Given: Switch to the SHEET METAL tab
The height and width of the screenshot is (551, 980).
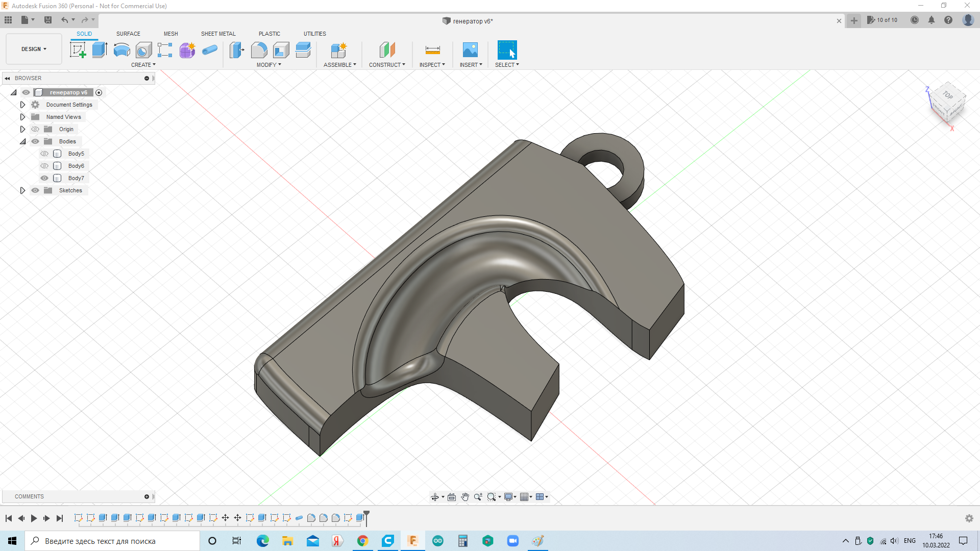Looking at the screenshot, I should click(x=218, y=34).
